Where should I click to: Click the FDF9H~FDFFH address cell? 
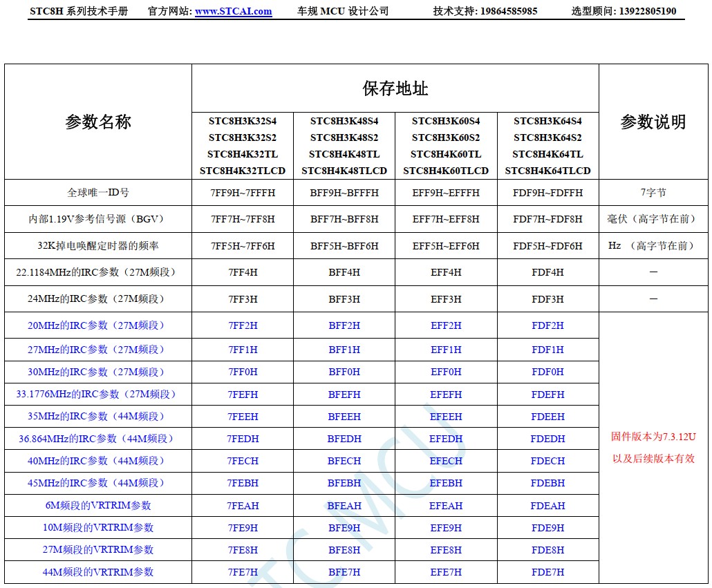[x=547, y=193]
